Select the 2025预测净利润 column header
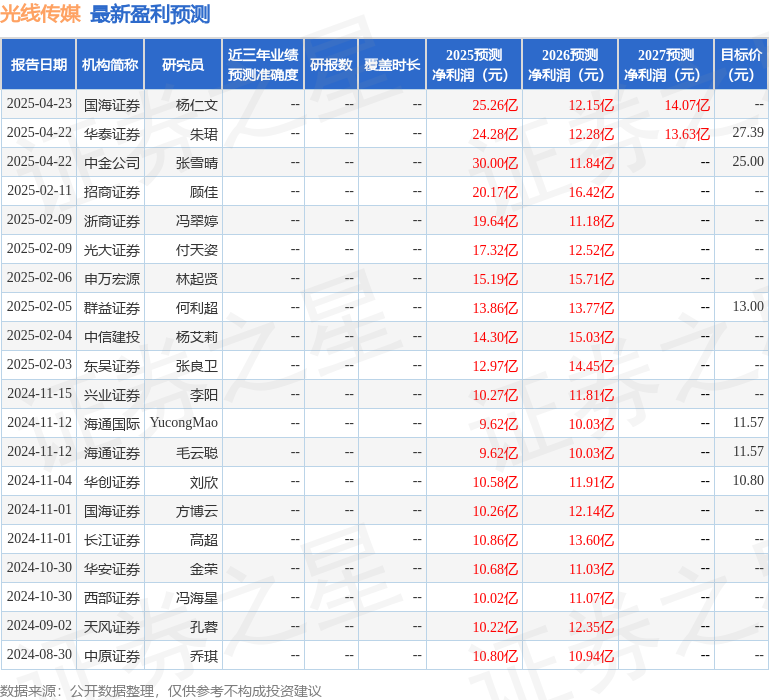 point(474,65)
